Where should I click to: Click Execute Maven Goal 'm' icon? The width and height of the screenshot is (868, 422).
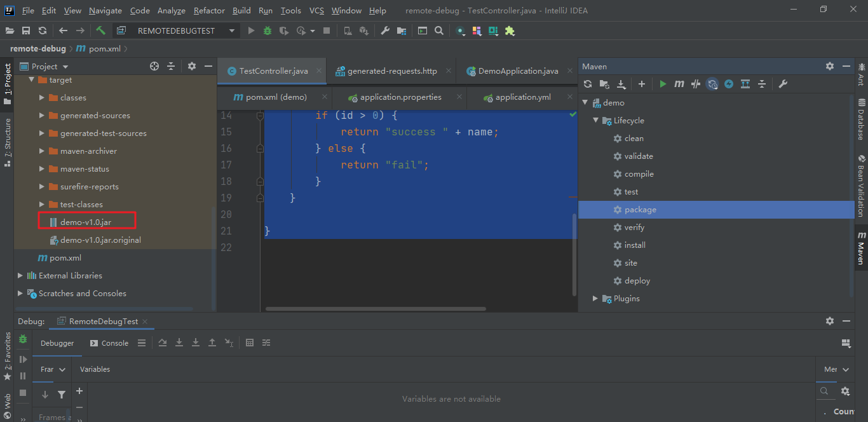pyautogui.click(x=679, y=84)
